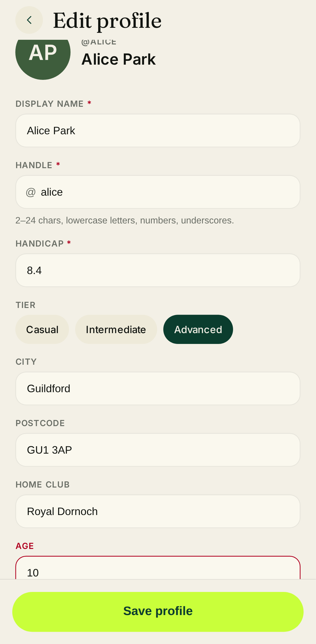Click the red AGE field label
Viewport: 316px width, 644px height.
click(x=25, y=546)
